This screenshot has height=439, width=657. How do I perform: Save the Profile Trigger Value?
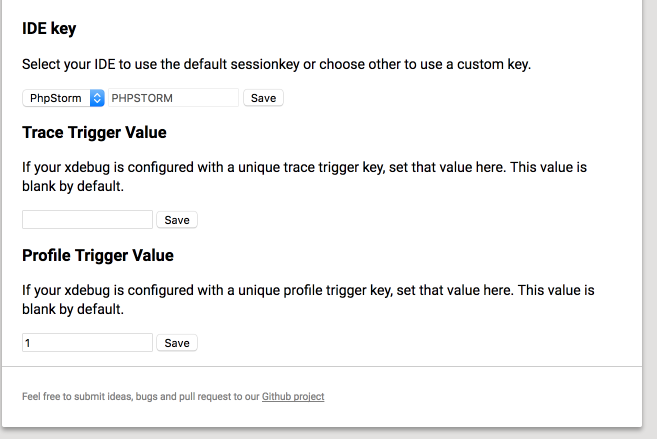click(x=177, y=343)
